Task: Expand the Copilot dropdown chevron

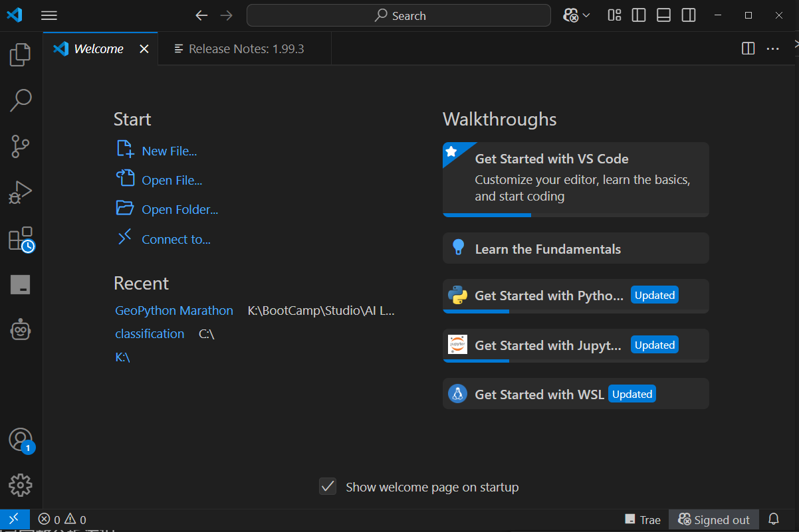Action: (x=586, y=15)
